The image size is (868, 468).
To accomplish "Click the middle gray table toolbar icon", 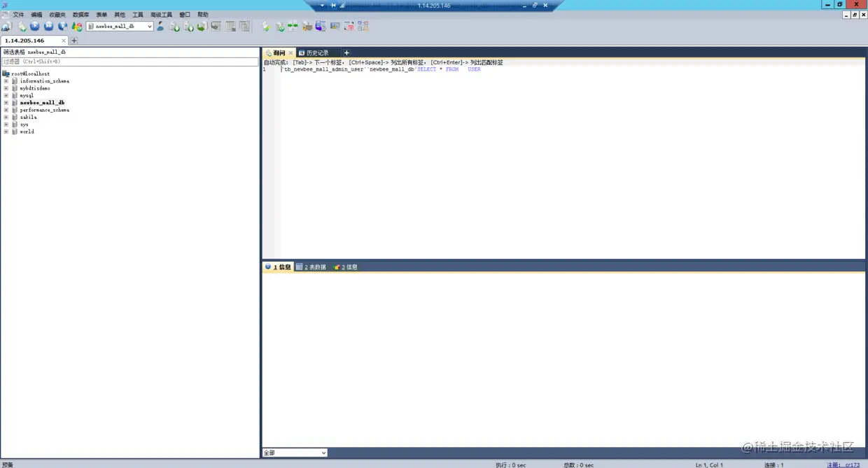I will coord(230,27).
